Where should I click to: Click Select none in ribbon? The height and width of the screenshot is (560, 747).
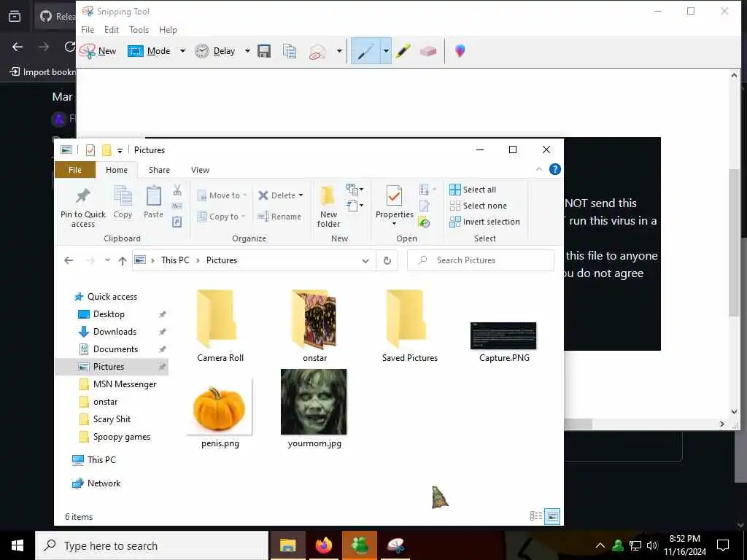479,206
